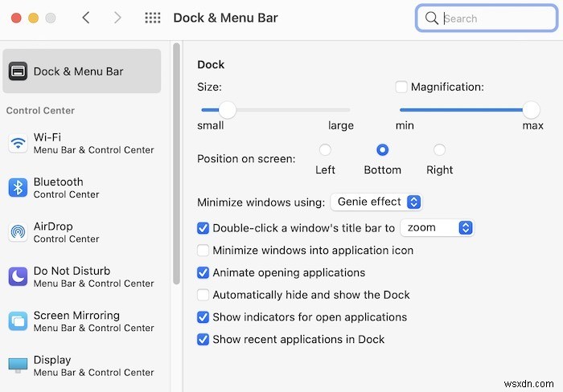Click the Do Not Disturb moon icon
The height and width of the screenshot is (392, 563).
(x=18, y=277)
